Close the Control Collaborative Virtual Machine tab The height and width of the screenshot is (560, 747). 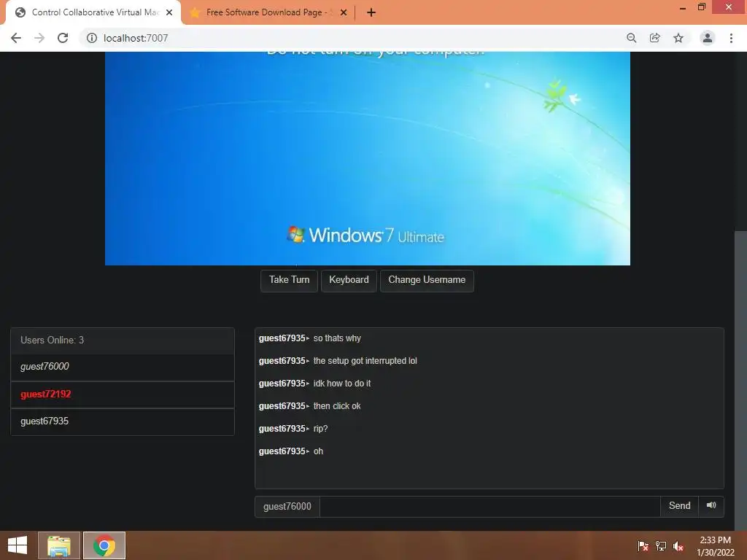point(169,12)
